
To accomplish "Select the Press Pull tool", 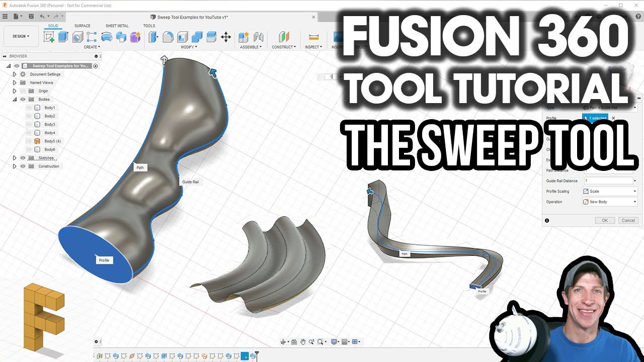I will [153, 37].
